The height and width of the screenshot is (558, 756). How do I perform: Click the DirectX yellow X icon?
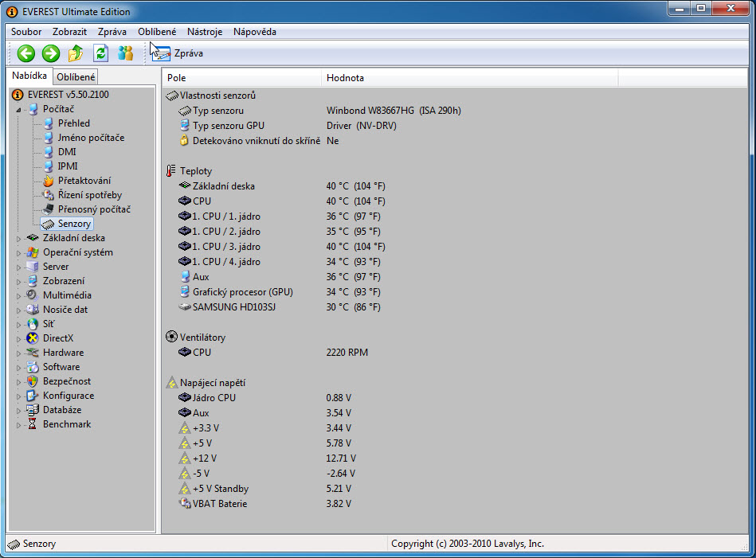click(33, 338)
